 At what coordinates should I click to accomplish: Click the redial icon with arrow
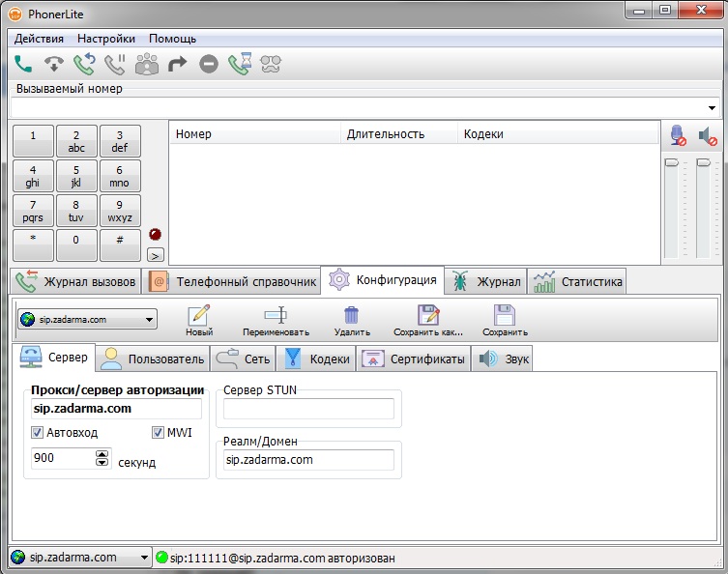[84, 64]
